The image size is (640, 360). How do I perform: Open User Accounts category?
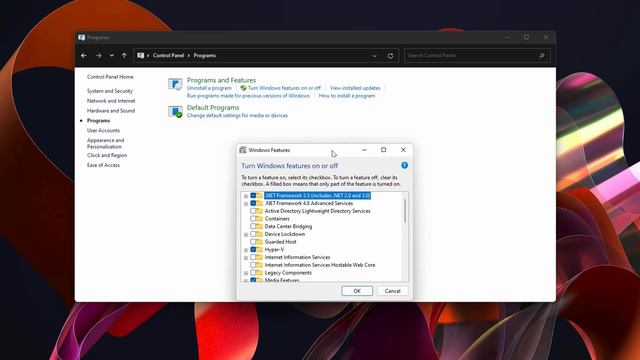coord(103,130)
